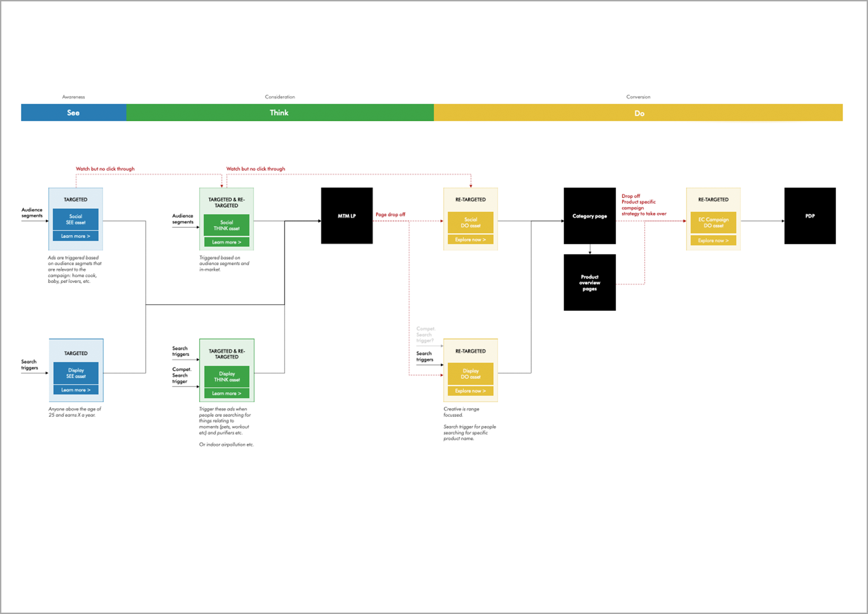Click the red Page drop off label

click(390, 214)
